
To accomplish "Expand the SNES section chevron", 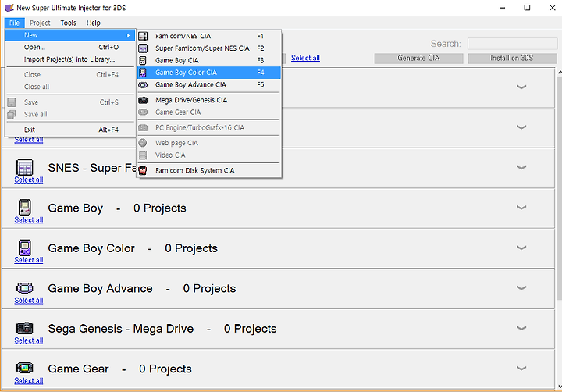I will pos(521,167).
